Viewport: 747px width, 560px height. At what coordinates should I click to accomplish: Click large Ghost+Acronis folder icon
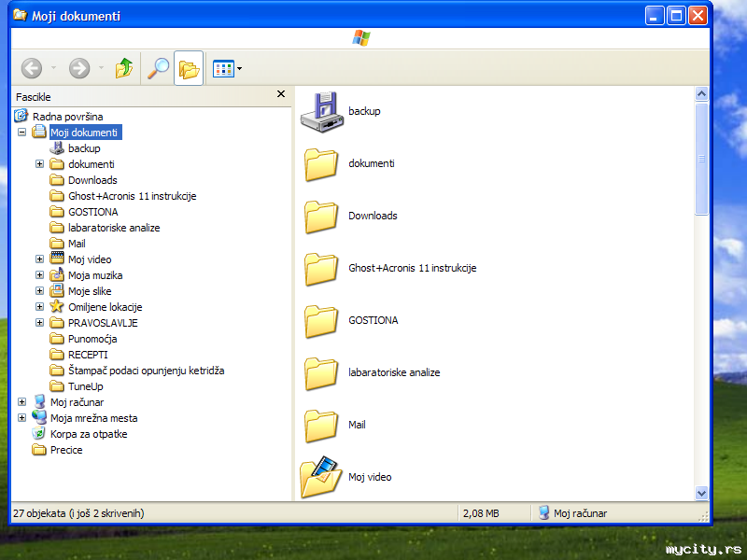point(321,270)
